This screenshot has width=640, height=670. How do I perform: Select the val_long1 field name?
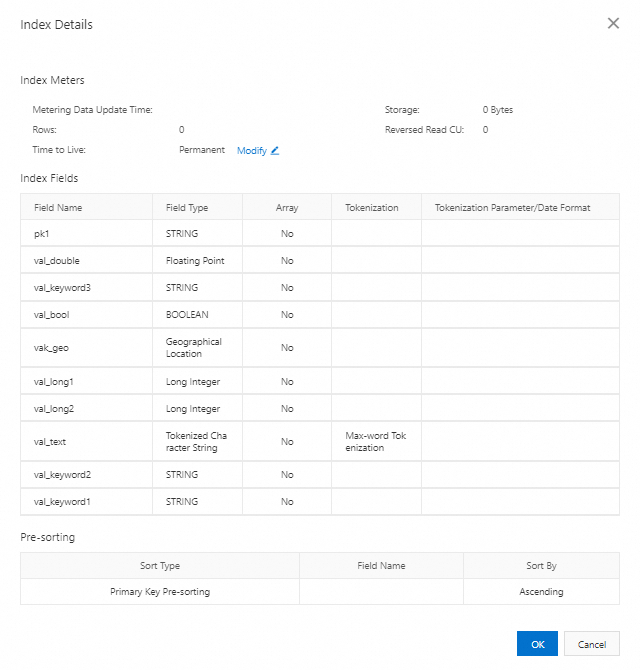click(56, 382)
